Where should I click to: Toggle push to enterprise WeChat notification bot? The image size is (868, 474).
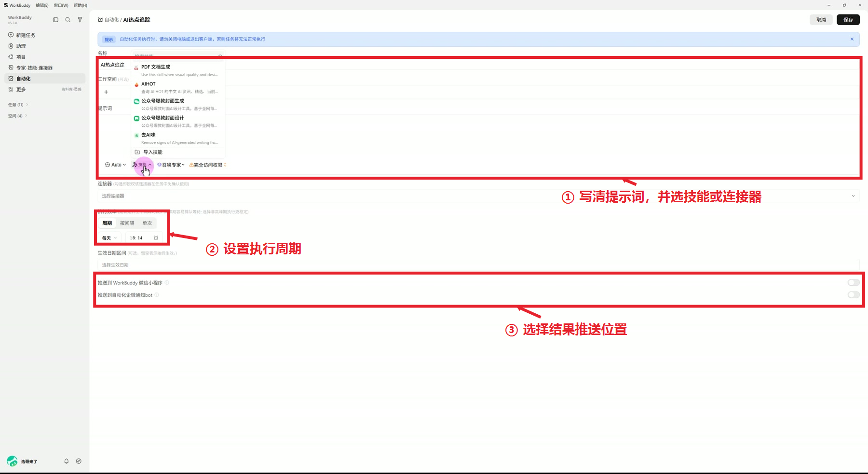[x=853, y=295]
